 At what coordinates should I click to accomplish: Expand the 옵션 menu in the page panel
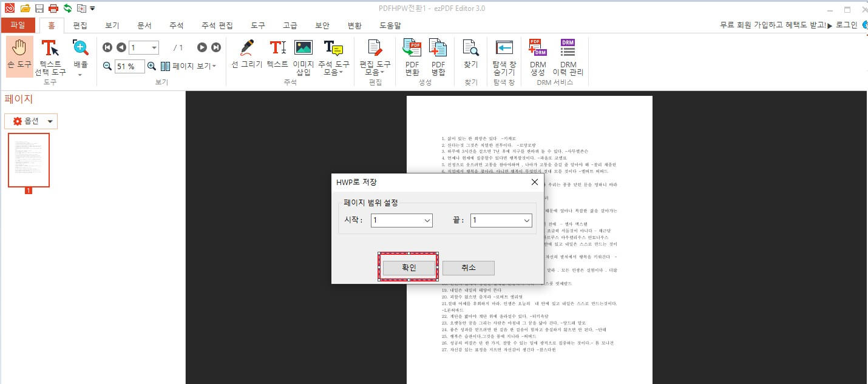(30, 121)
